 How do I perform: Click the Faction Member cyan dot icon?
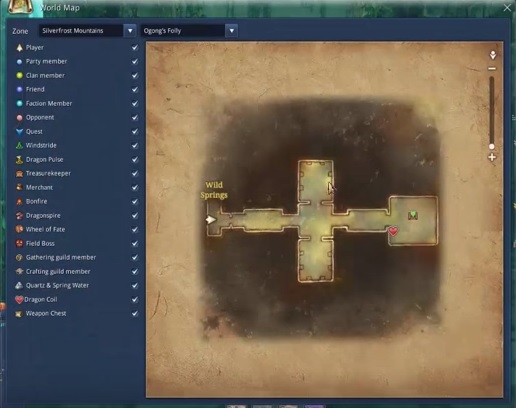coord(19,104)
